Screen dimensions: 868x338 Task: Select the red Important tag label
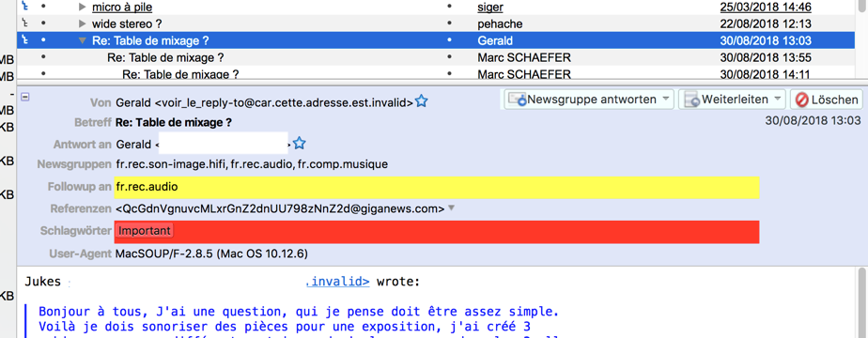click(145, 231)
